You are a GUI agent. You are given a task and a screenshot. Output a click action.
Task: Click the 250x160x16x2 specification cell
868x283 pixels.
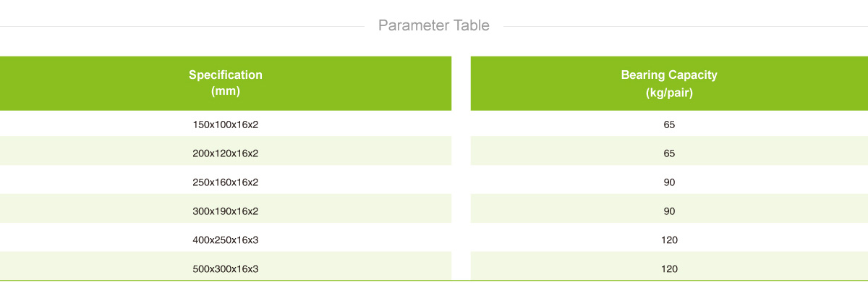(x=226, y=182)
